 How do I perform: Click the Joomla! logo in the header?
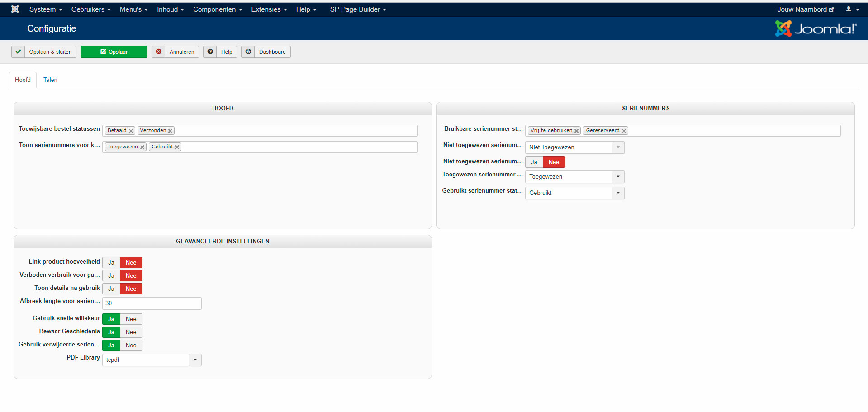click(x=816, y=28)
